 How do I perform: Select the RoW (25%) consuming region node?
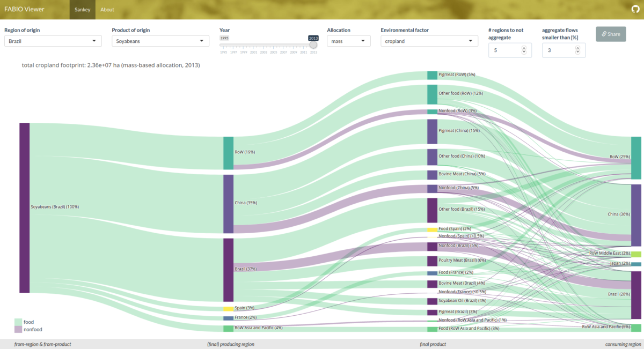coord(636,158)
